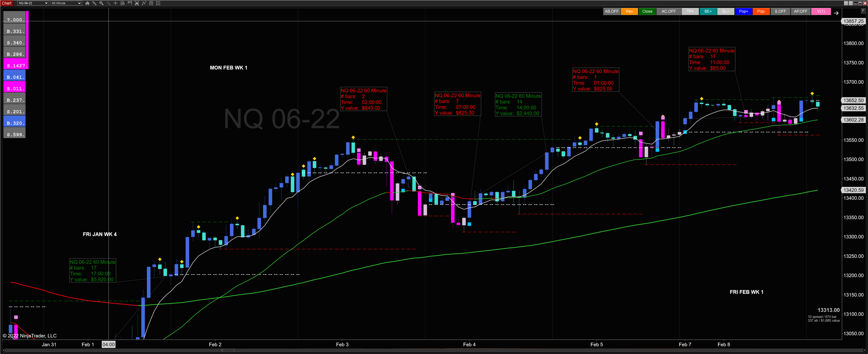
Task: Select the crosshair cursor icon
Action: 116,3
